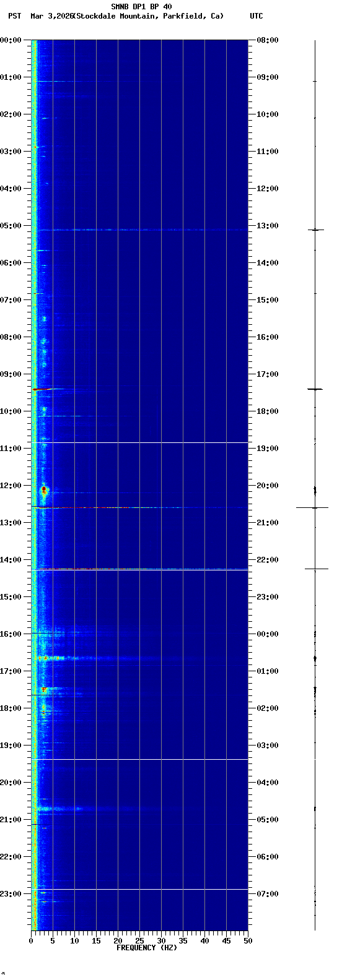This screenshot has height=980, width=342.
Task: Click the 09:00 label on the UTC axis
Action: click(268, 77)
